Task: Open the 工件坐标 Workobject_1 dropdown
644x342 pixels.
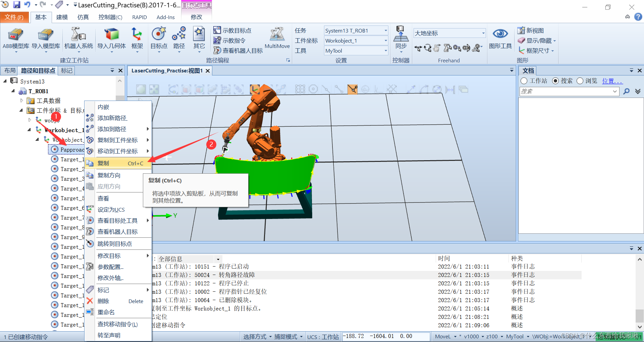Action: tap(385, 41)
